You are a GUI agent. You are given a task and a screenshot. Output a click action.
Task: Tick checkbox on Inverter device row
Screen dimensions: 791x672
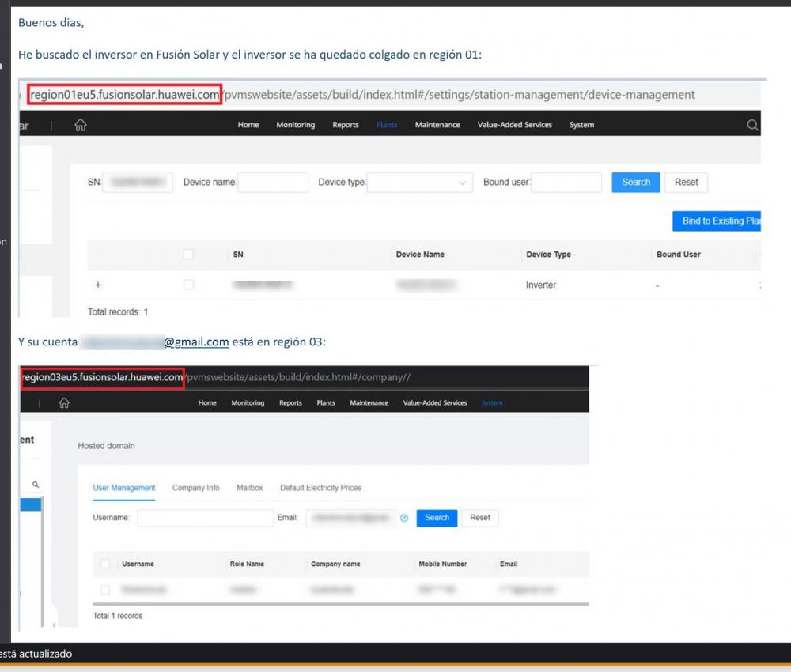(x=188, y=285)
